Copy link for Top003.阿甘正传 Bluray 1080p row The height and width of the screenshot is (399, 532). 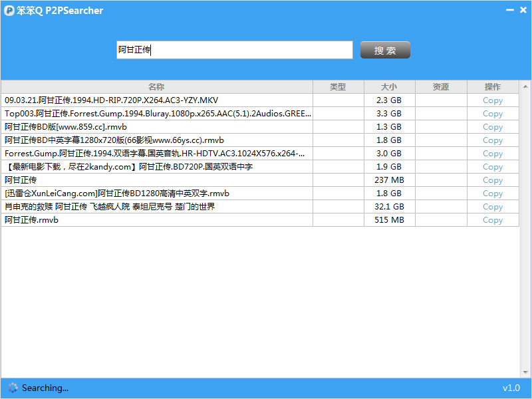[x=493, y=114]
